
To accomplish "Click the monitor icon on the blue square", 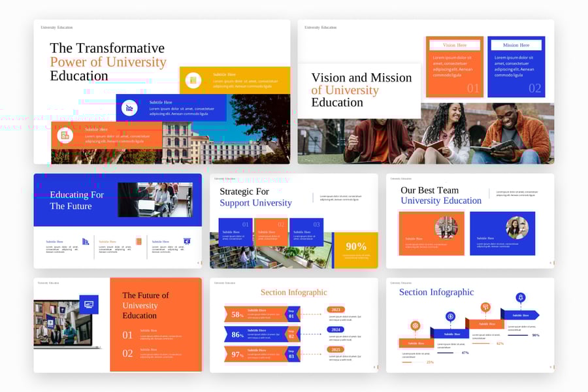I will [89, 304].
